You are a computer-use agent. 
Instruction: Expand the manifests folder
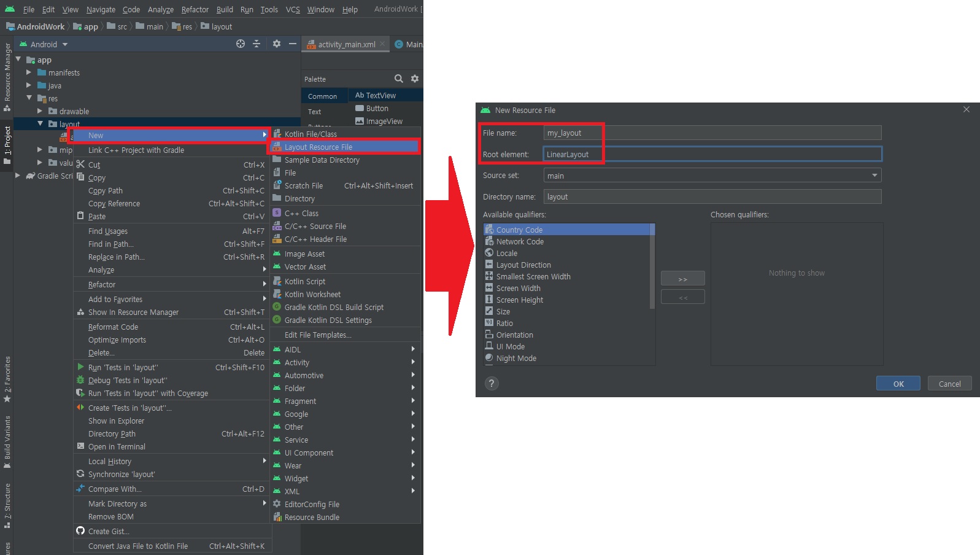(29, 72)
